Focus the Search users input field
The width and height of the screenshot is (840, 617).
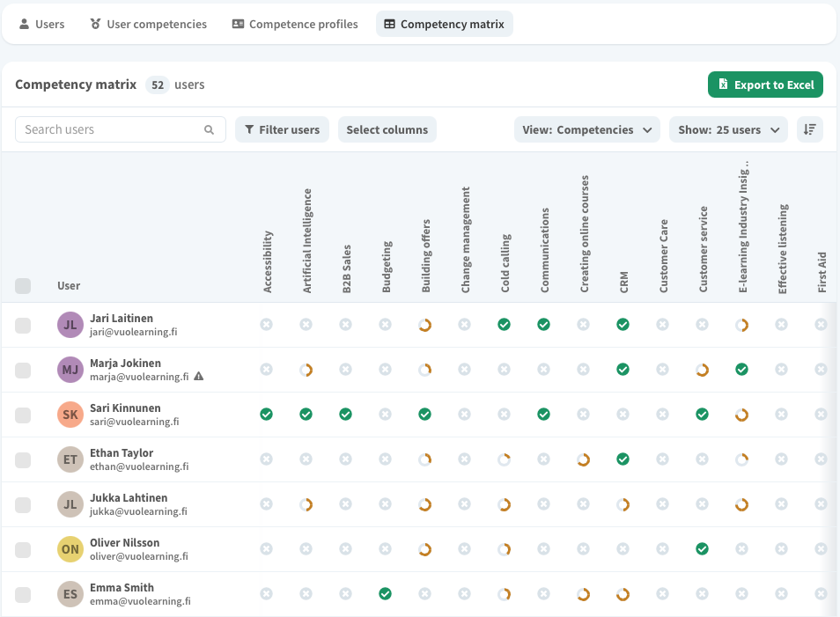110,129
